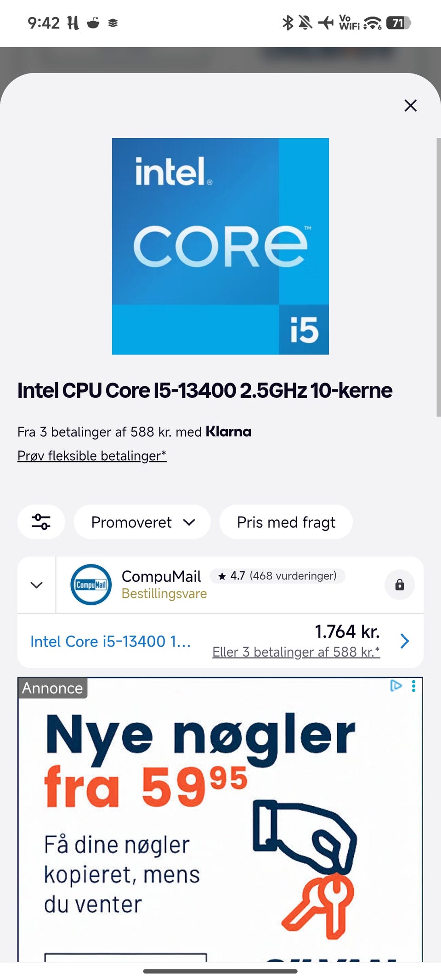This screenshot has height=980, width=441.
Task: Tap the CompuMail shop logo
Action: pos(91,585)
